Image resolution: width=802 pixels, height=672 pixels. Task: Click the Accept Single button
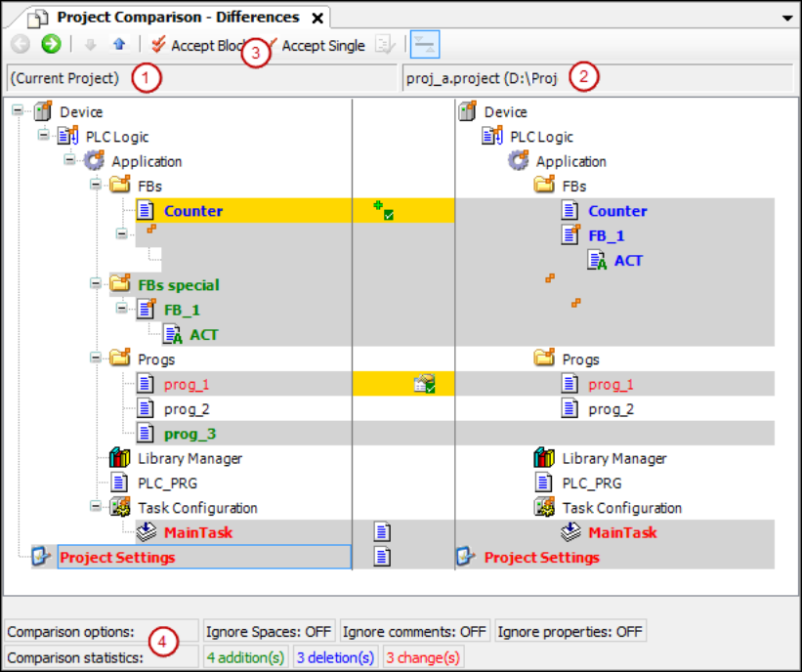tap(316, 45)
